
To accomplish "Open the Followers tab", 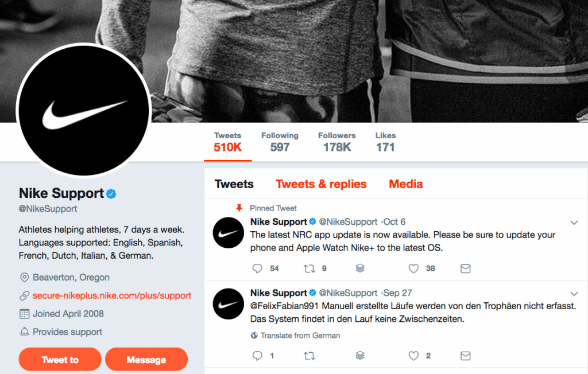I will click(x=336, y=141).
